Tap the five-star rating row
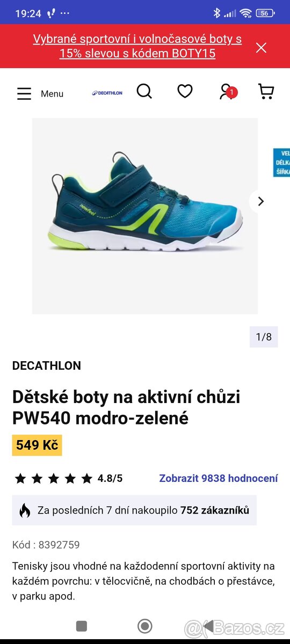The width and height of the screenshot is (290, 644). tap(68, 478)
